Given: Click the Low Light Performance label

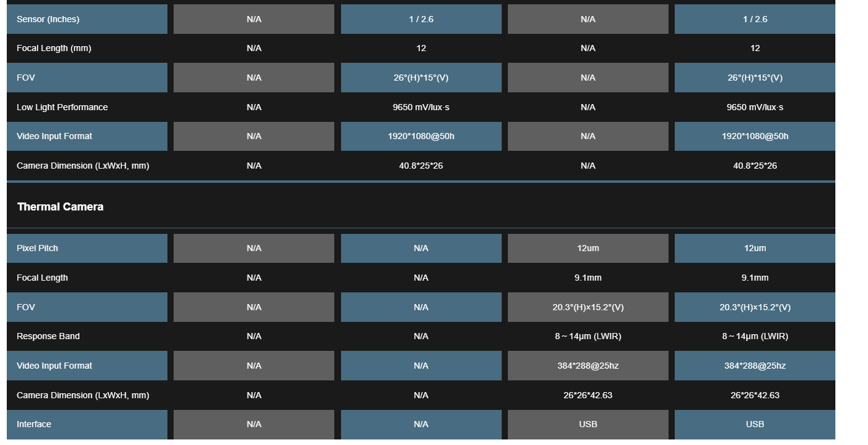Looking at the screenshot, I should pyautogui.click(x=62, y=107).
